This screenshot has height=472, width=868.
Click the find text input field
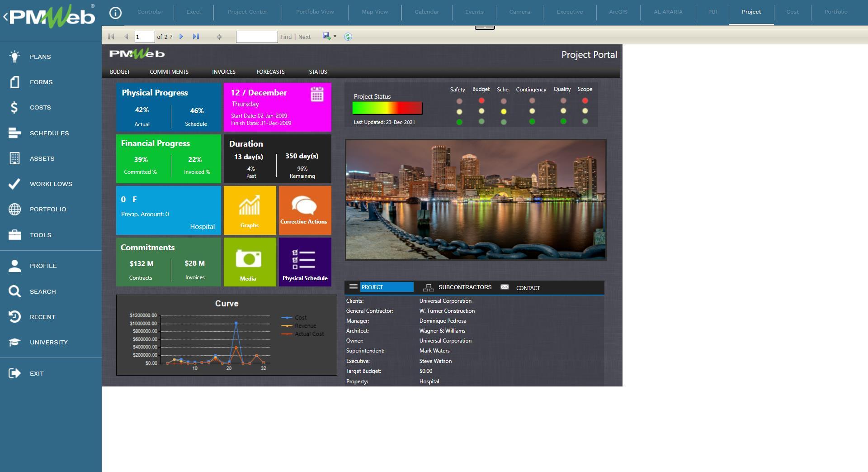point(257,37)
